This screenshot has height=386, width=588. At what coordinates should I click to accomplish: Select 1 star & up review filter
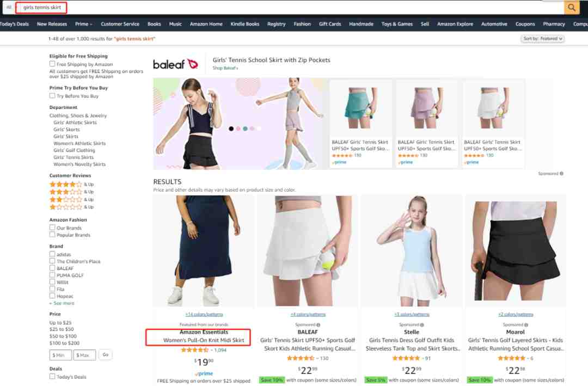(72, 207)
